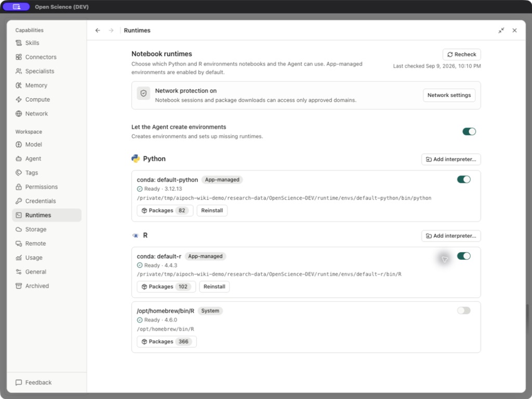
Task: Click the Ready 3.12.13 status text
Action: coord(163,189)
